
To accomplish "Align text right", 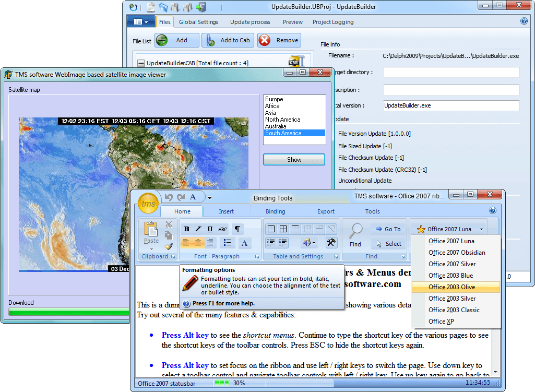I will coord(210,243).
